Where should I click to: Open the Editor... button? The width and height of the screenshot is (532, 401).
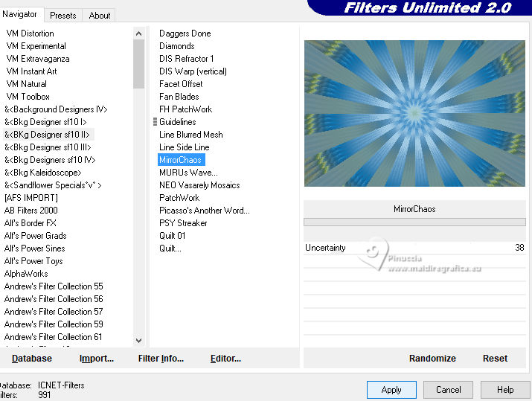[x=225, y=359]
